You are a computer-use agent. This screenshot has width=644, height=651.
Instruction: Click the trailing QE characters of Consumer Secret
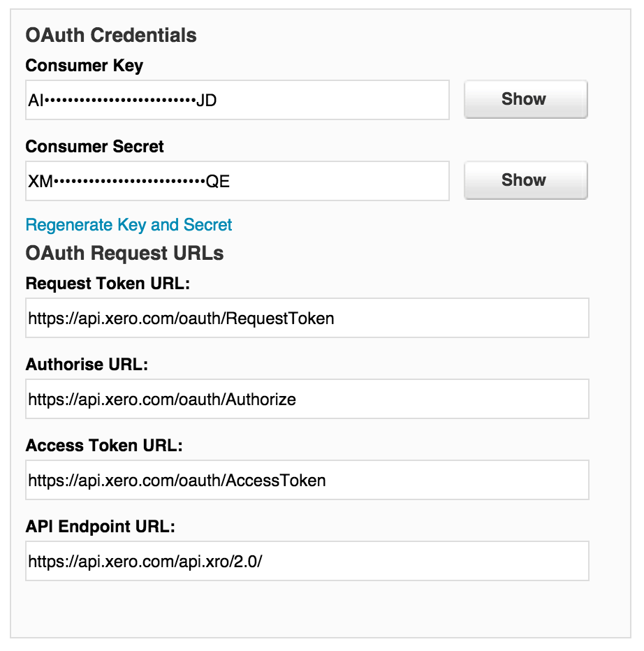218,182
